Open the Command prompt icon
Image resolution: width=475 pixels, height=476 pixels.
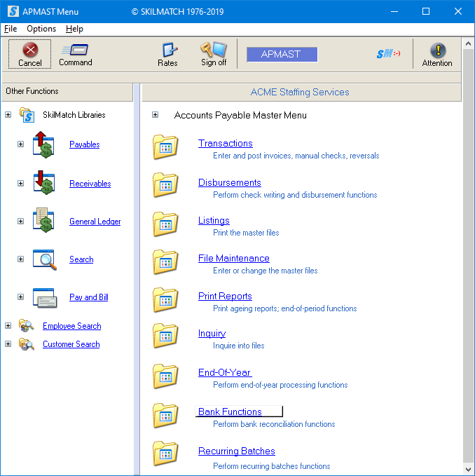click(75, 50)
